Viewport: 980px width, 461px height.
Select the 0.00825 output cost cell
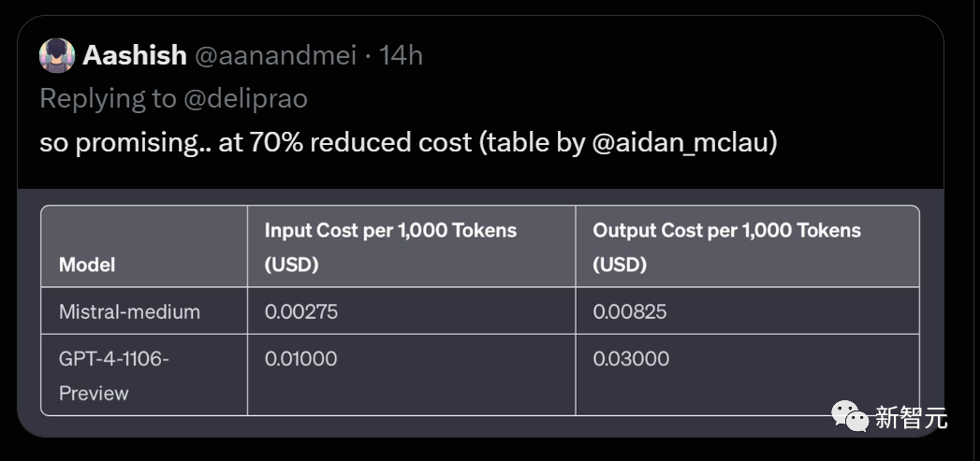click(630, 311)
